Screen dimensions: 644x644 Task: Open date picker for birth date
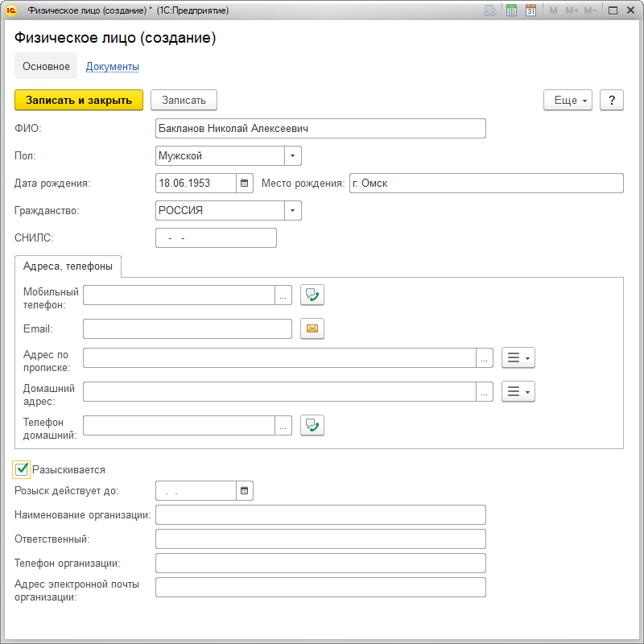245,184
